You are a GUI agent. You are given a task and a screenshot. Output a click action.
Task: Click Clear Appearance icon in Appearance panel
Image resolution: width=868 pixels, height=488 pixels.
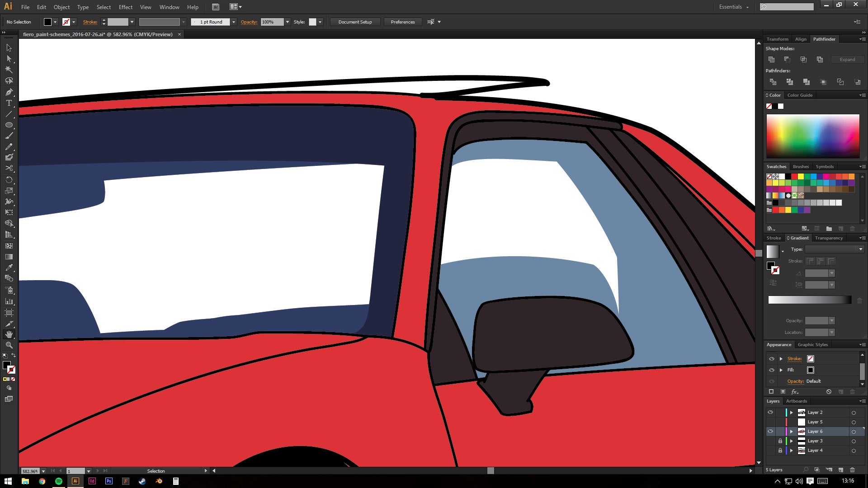[x=829, y=392]
